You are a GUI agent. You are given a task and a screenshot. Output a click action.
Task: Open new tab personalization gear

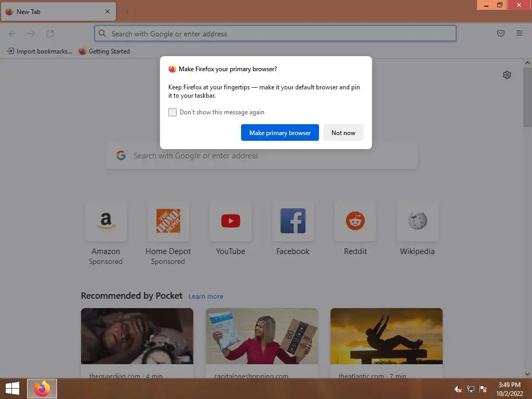coord(507,75)
